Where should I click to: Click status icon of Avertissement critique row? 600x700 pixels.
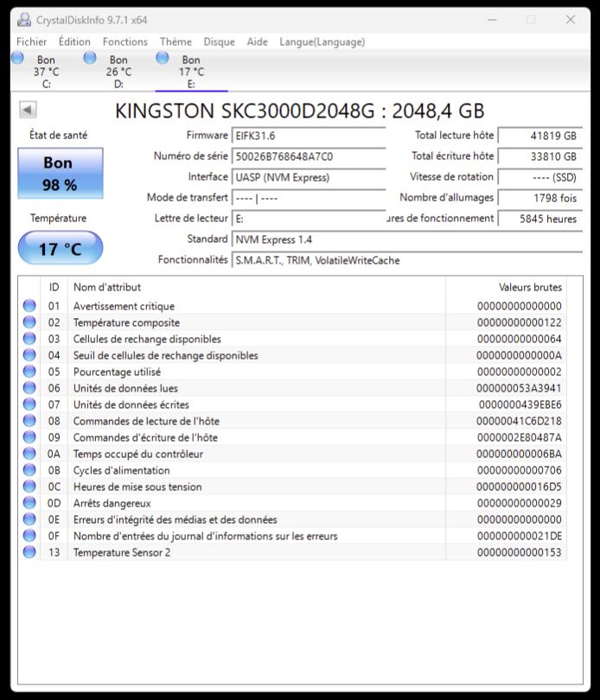tap(29, 306)
